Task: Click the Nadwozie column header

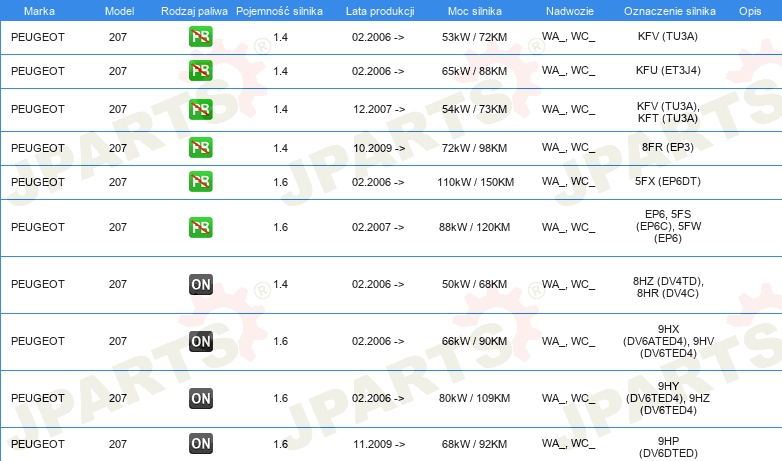Action: coord(570,11)
